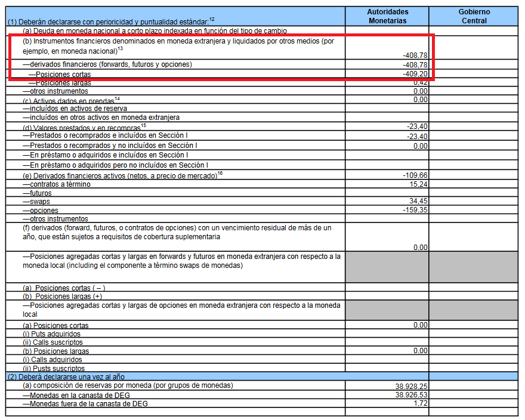Select the "—Posiciones largas" label beside 0.42

[x=60, y=82]
